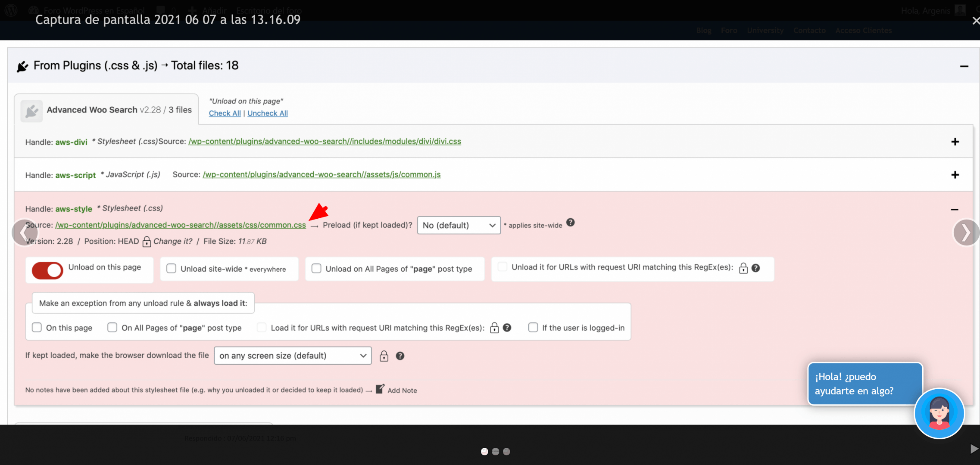The height and width of the screenshot is (465, 980).
Task: Click the ¡Hola! ¿puedo ayudarte chat bubble
Action: tap(865, 384)
